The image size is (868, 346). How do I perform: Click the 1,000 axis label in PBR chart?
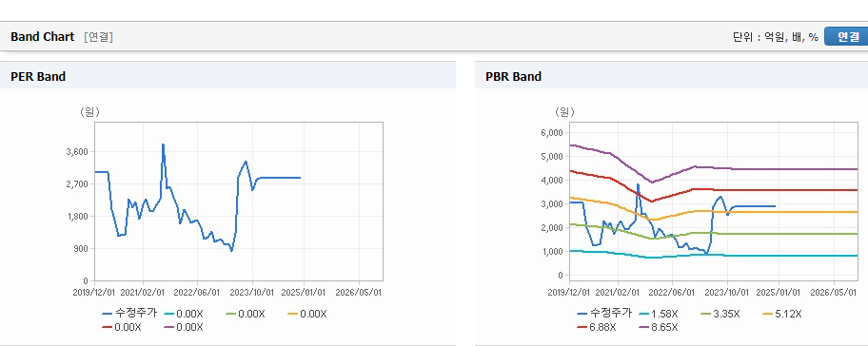click(x=551, y=252)
